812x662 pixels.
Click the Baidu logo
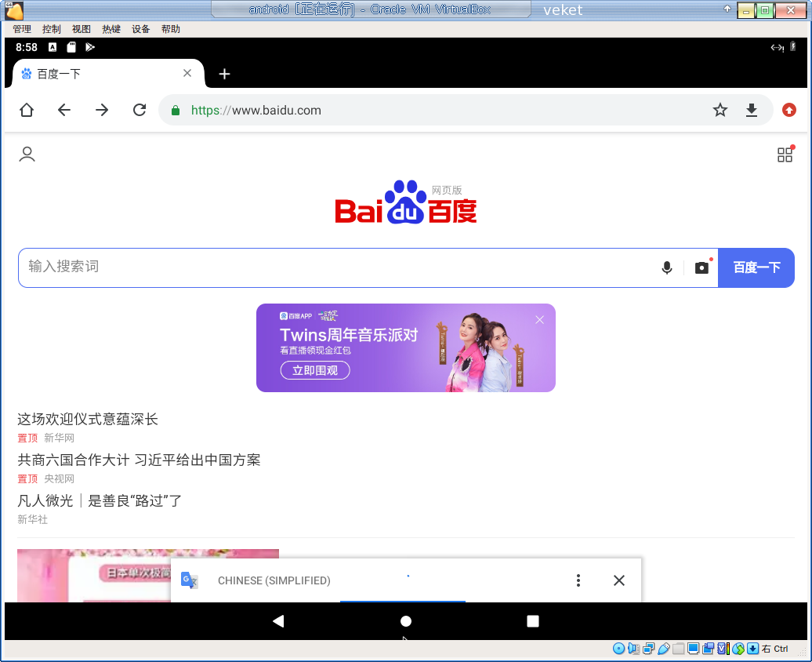pos(405,202)
